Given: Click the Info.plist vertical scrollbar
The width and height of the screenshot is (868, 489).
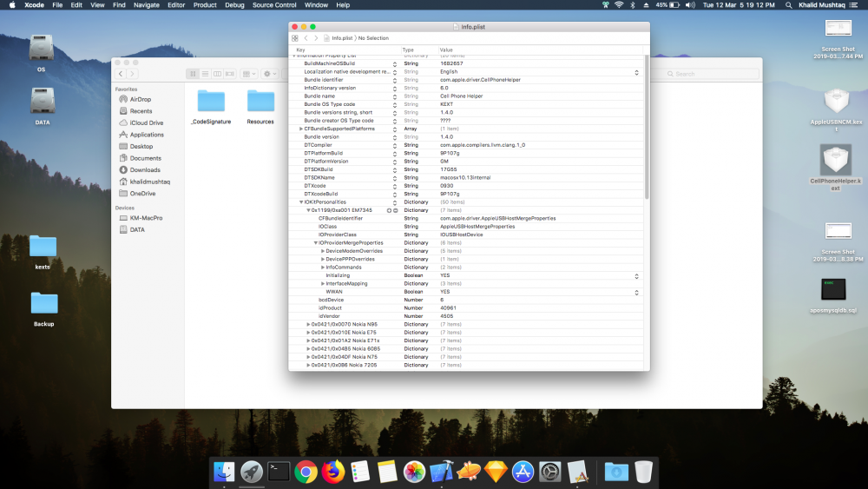Looking at the screenshot, I should click(x=647, y=128).
